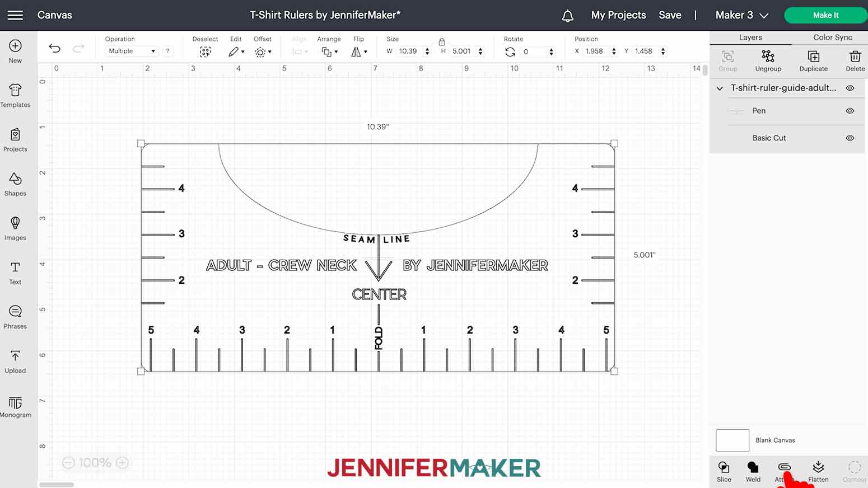Click the Rotate input field

pos(534,51)
